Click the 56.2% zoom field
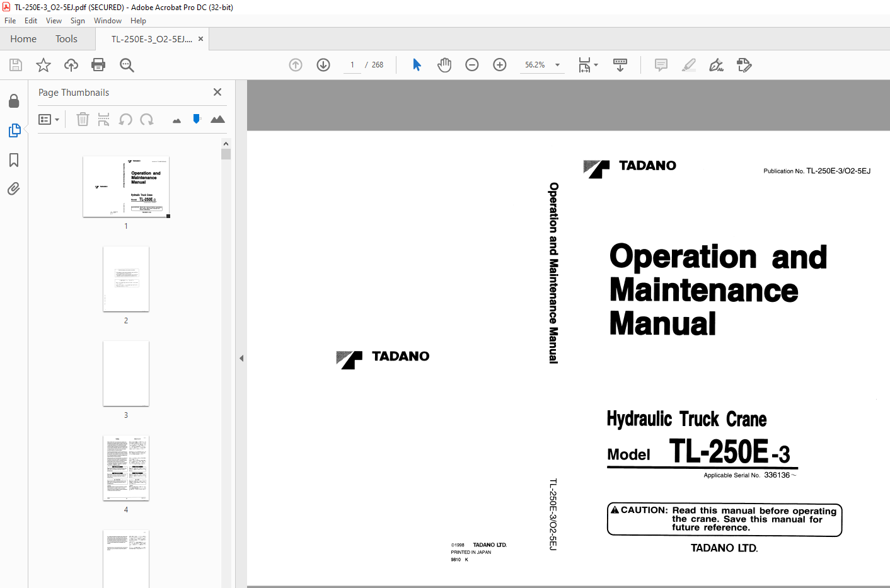The width and height of the screenshot is (890, 588). point(535,65)
